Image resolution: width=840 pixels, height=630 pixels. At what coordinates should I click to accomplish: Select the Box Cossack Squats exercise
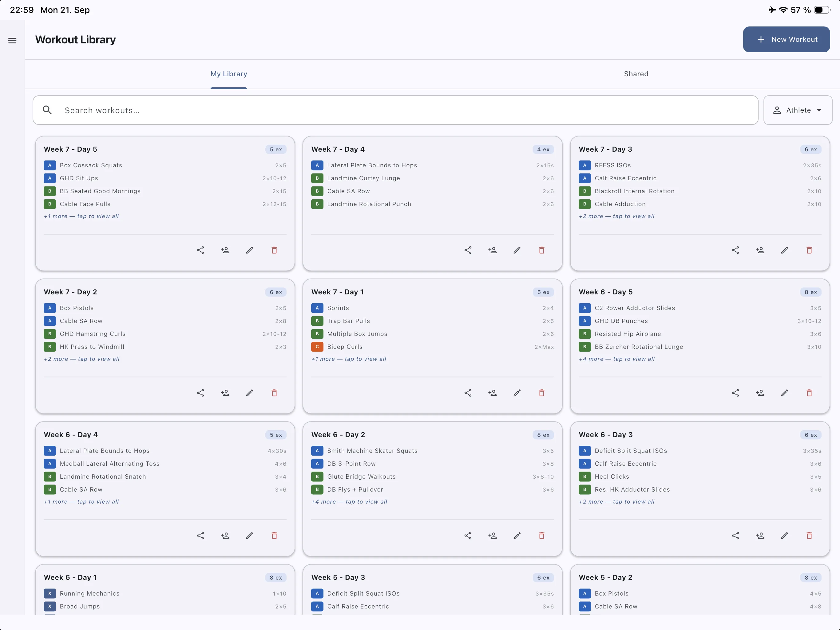pos(165,165)
